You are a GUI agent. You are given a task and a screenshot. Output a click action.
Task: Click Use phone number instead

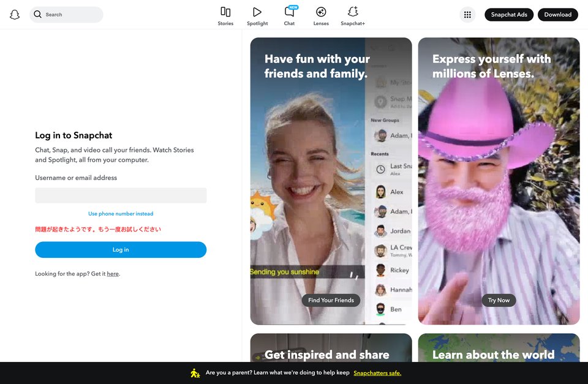coord(121,214)
